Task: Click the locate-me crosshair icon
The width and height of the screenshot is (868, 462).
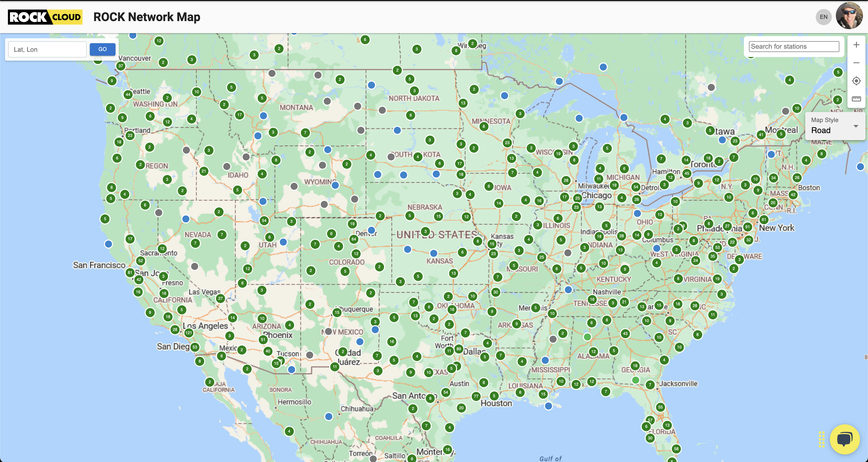Action: [856, 81]
